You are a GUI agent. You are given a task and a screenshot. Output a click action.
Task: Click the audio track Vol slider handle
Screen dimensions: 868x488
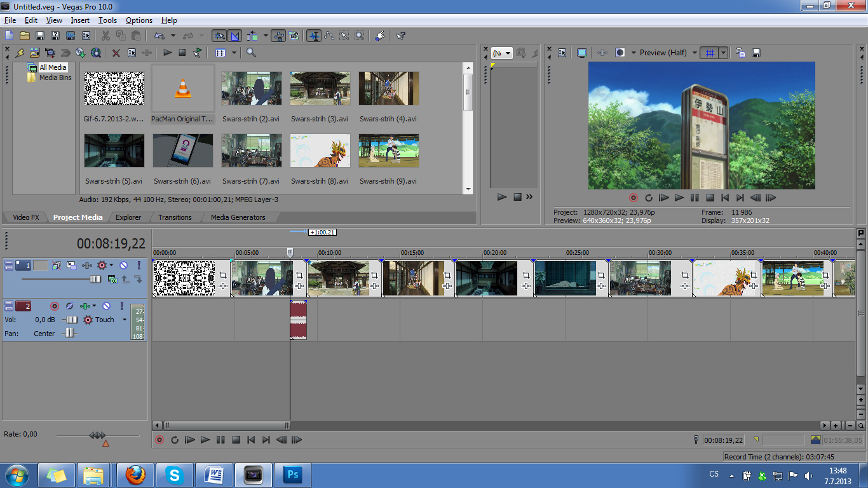click(72, 320)
